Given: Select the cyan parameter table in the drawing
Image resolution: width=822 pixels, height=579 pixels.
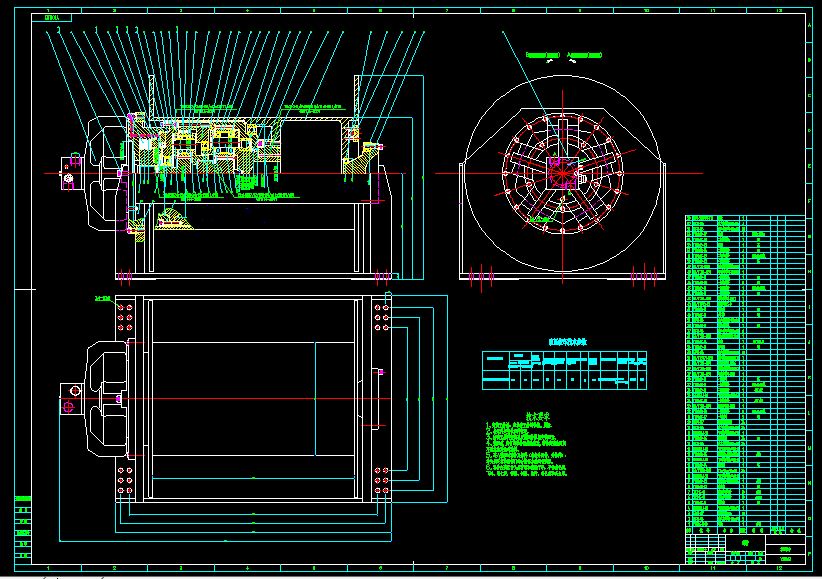Looking at the screenshot, I should tap(564, 370).
